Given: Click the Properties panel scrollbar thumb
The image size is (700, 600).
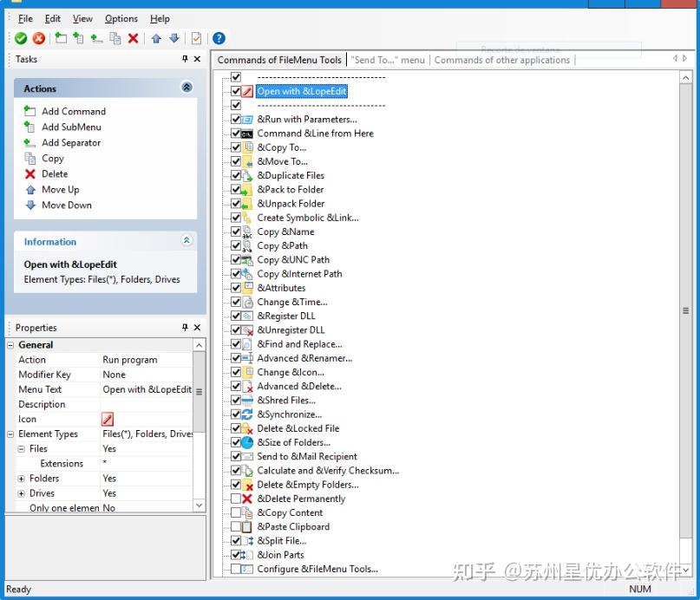Looking at the screenshot, I should pyautogui.click(x=200, y=392).
